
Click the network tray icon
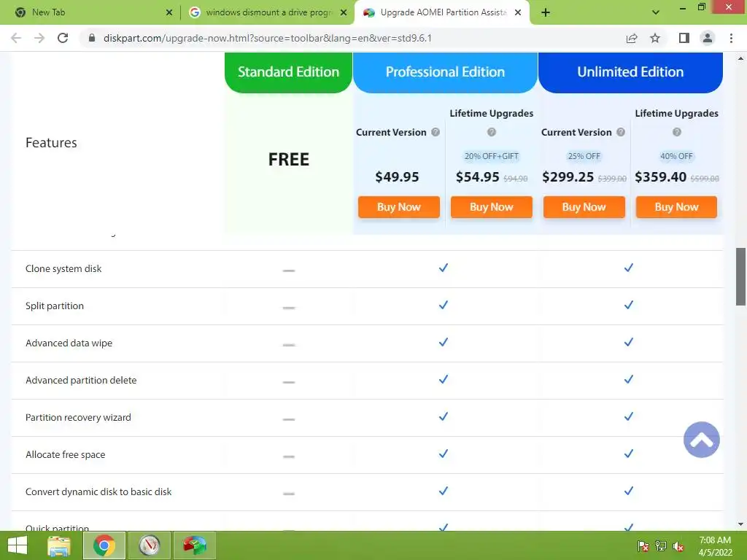661,546
